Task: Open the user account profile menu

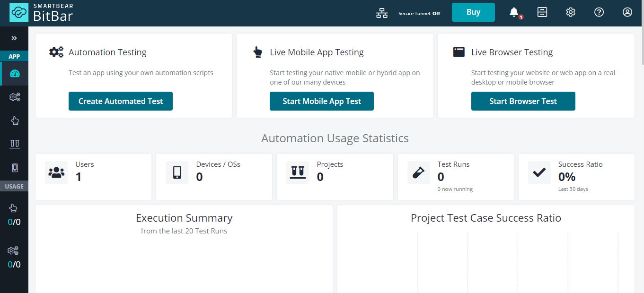Action: pyautogui.click(x=627, y=12)
